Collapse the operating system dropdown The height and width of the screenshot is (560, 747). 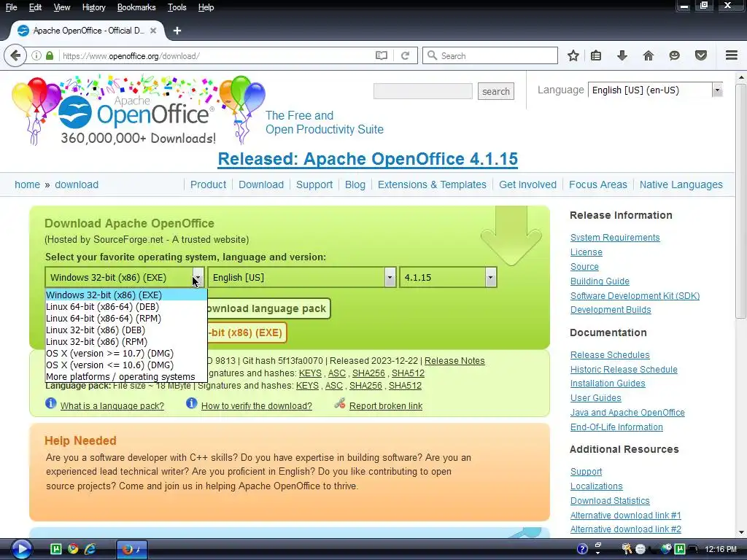(198, 277)
